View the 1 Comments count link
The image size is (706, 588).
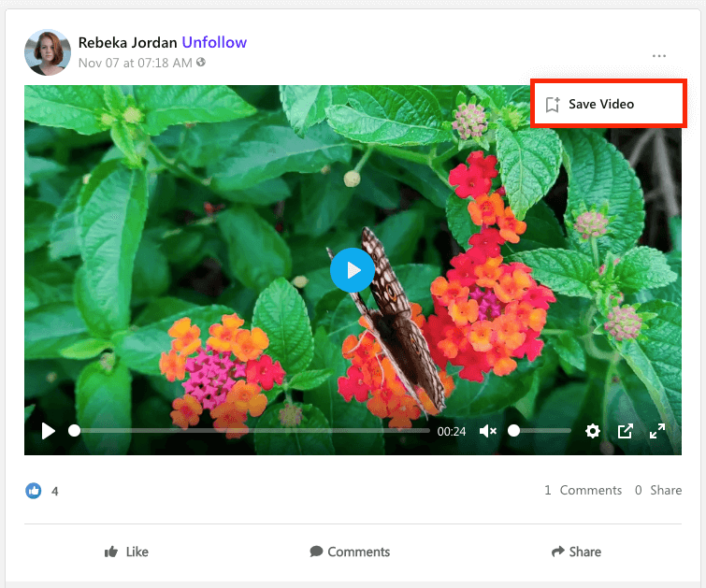coord(583,490)
